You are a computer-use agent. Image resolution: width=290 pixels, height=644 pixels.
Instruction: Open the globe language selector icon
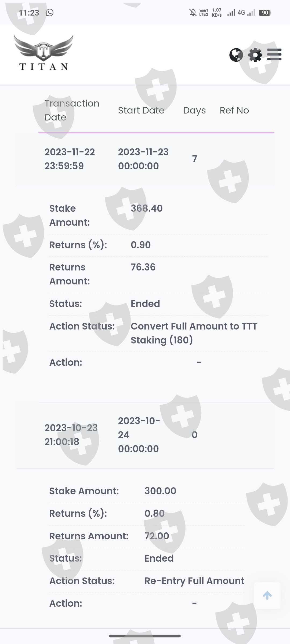coord(236,55)
